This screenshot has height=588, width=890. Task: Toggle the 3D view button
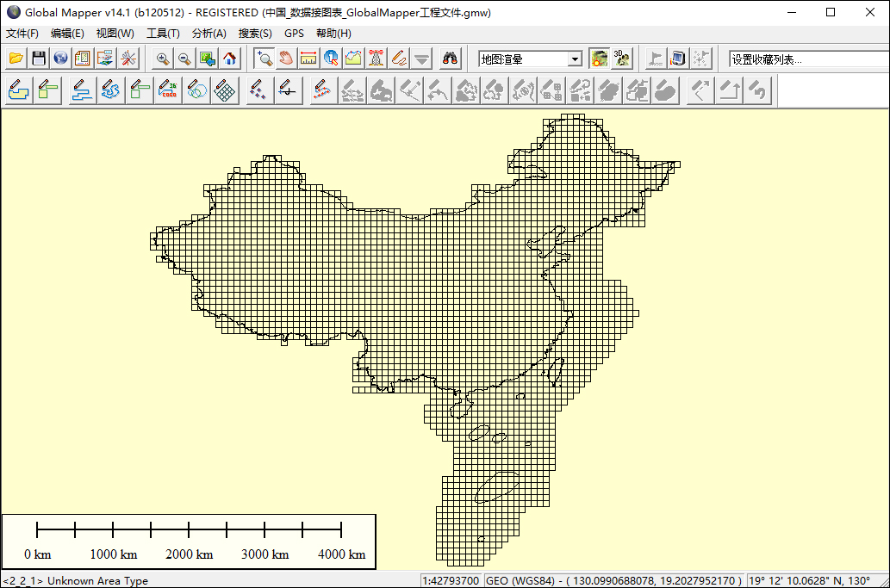(621, 59)
